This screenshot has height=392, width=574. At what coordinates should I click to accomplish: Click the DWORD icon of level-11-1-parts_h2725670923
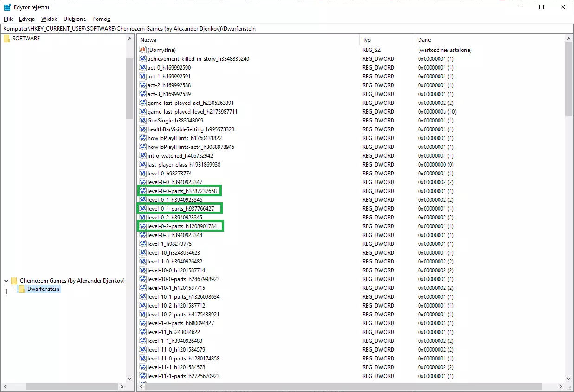pyautogui.click(x=143, y=376)
